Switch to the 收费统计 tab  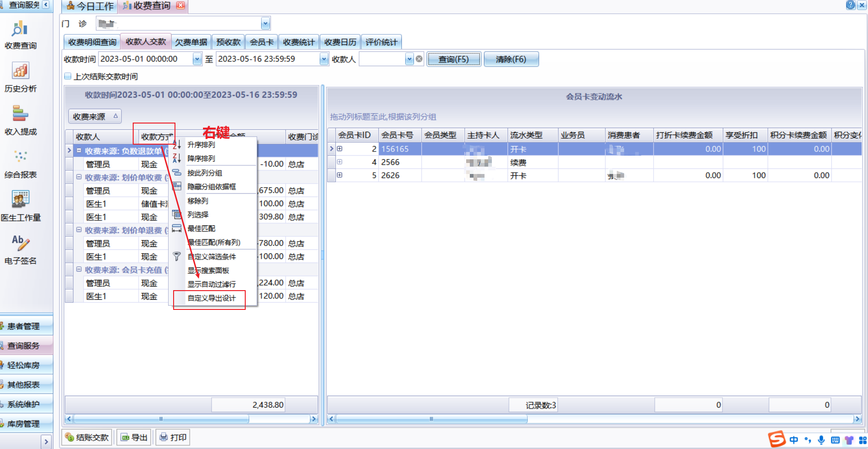(299, 42)
